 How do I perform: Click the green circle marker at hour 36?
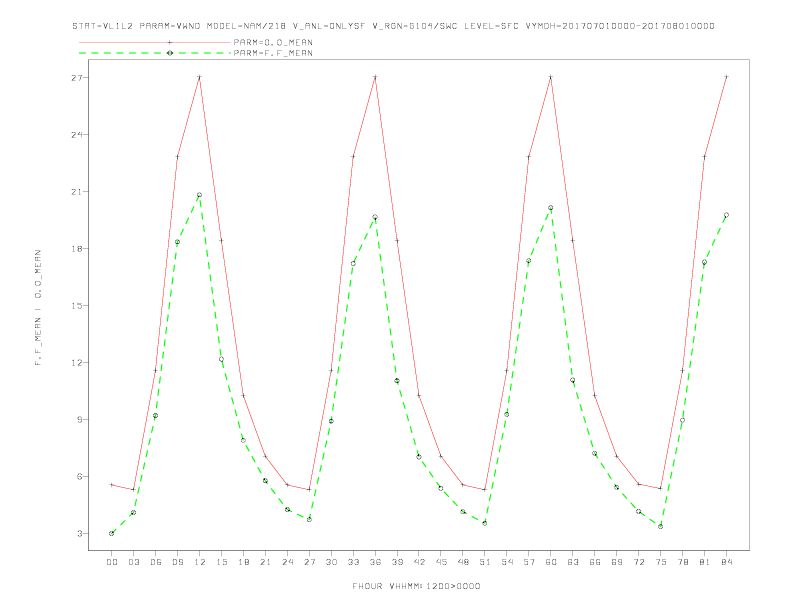[x=375, y=217]
